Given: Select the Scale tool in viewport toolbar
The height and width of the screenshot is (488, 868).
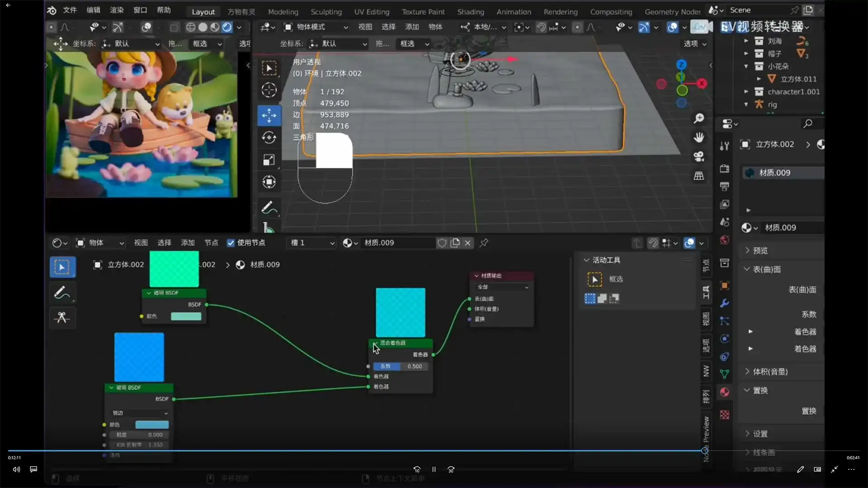Looking at the screenshot, I should pyautogui.click(x=269, y=160).
